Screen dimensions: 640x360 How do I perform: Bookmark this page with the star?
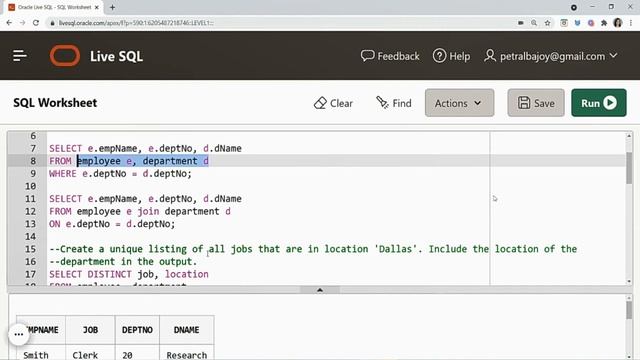[x=547, y=23]
